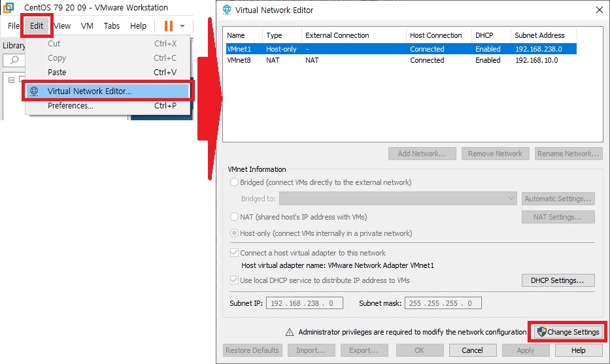Click the Rename Network button

568,154
